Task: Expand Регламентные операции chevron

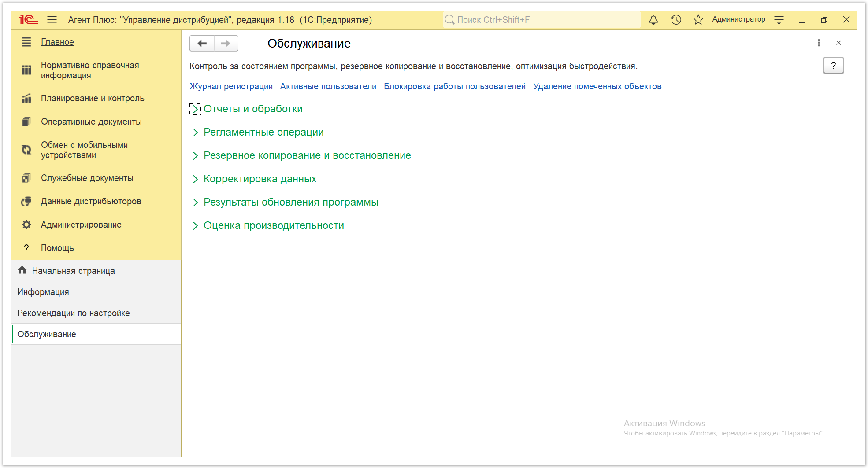Action: [195, 133]
